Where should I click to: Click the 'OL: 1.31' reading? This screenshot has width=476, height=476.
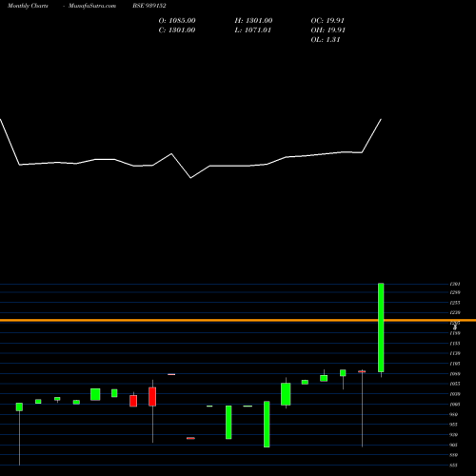326,40
